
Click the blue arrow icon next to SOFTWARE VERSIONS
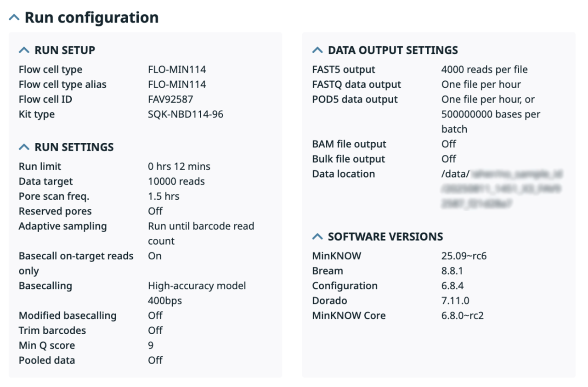[x=317, y=236]
